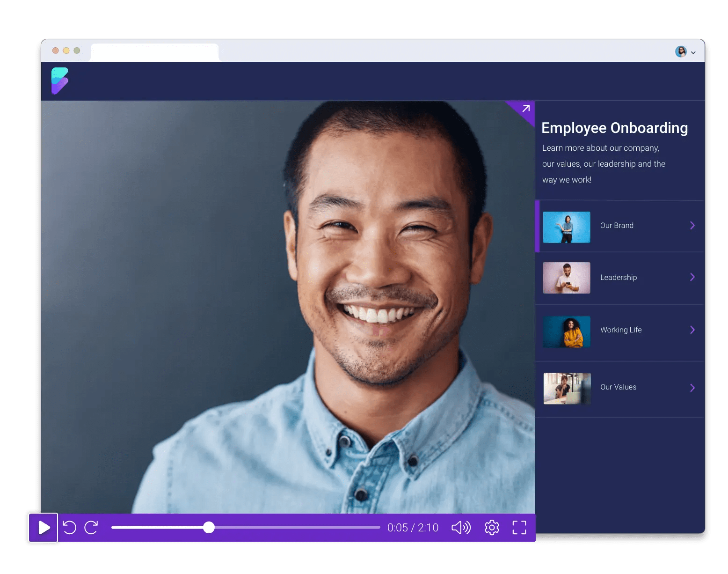
Task: Click the share arrow on the video corner
Action: [x=526, y=108]
